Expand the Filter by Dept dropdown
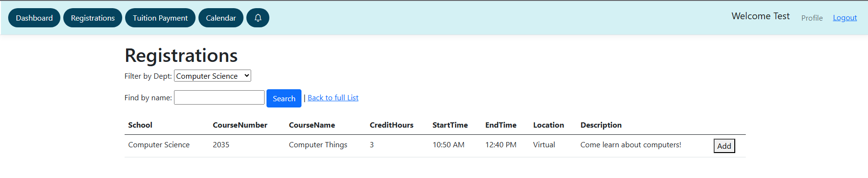This screenshot has width=868, height=178. 212,76
